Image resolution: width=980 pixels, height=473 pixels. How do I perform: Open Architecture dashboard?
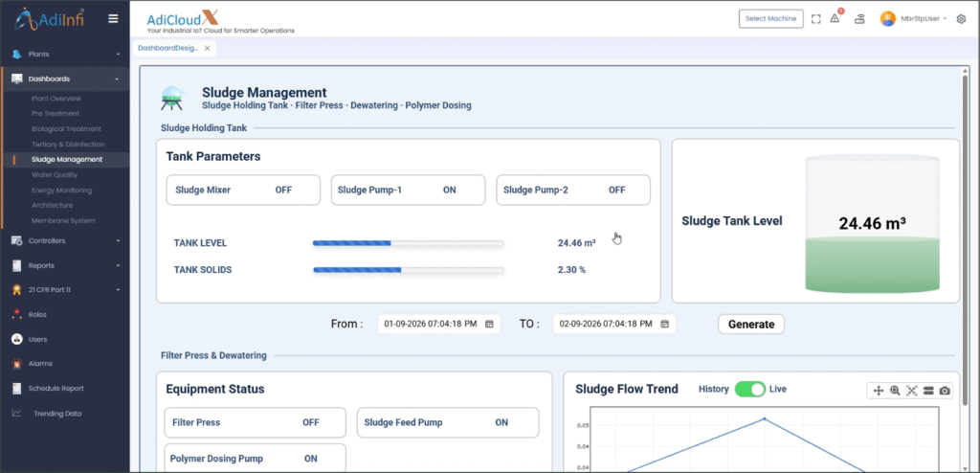coord(53,205)
